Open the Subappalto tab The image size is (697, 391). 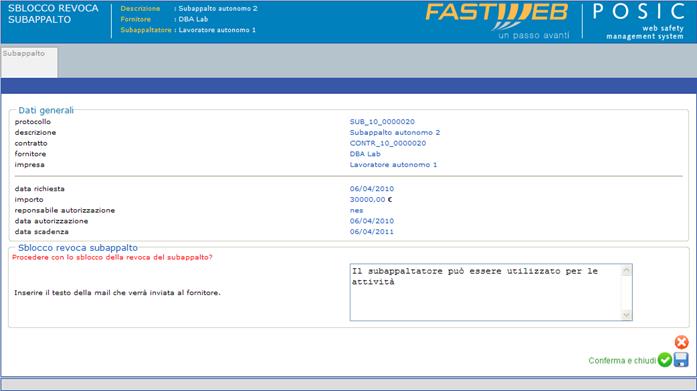pyautogui.click(x=29, y=62)
